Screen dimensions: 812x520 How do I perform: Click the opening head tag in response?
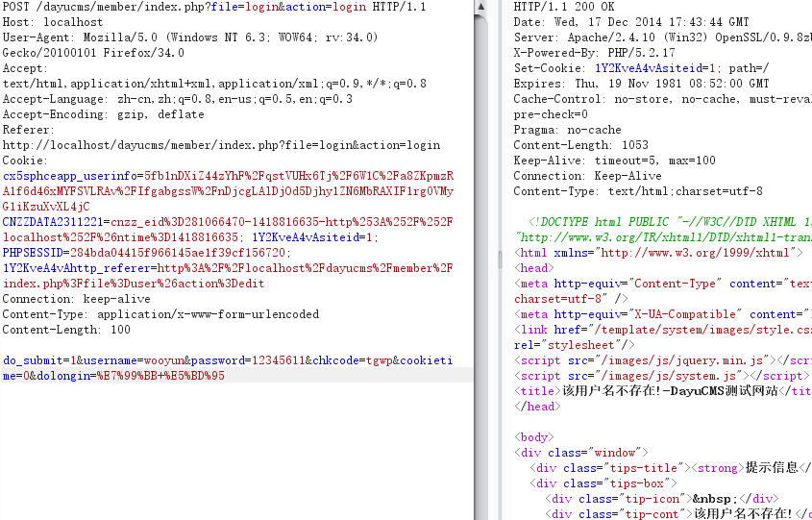point(534,268)
